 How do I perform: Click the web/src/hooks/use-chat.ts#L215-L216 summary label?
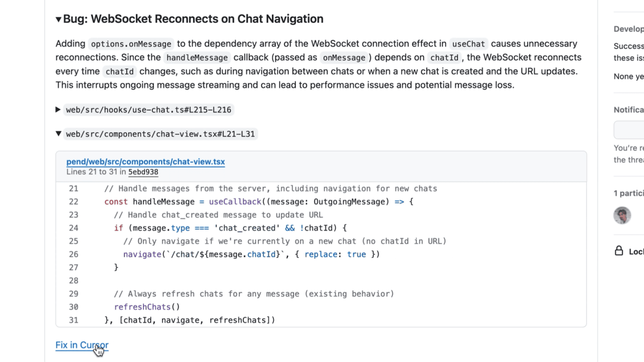tap(148, 110)
